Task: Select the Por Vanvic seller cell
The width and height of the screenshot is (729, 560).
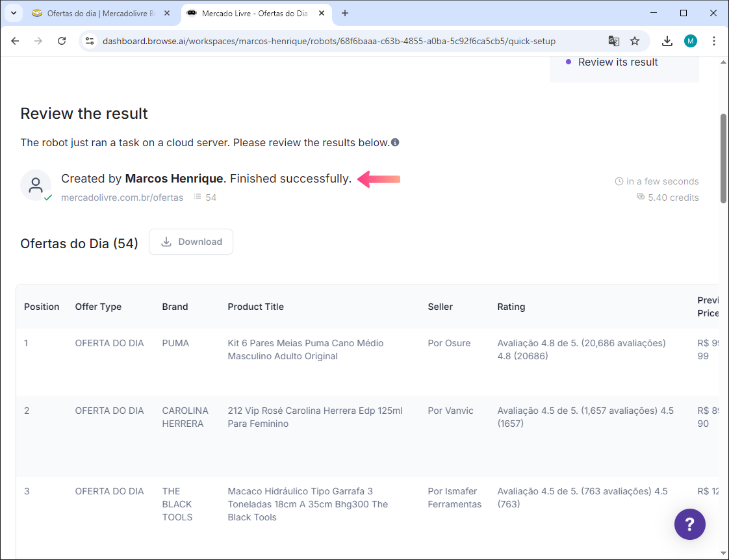Action: click(x=450, y=411)
